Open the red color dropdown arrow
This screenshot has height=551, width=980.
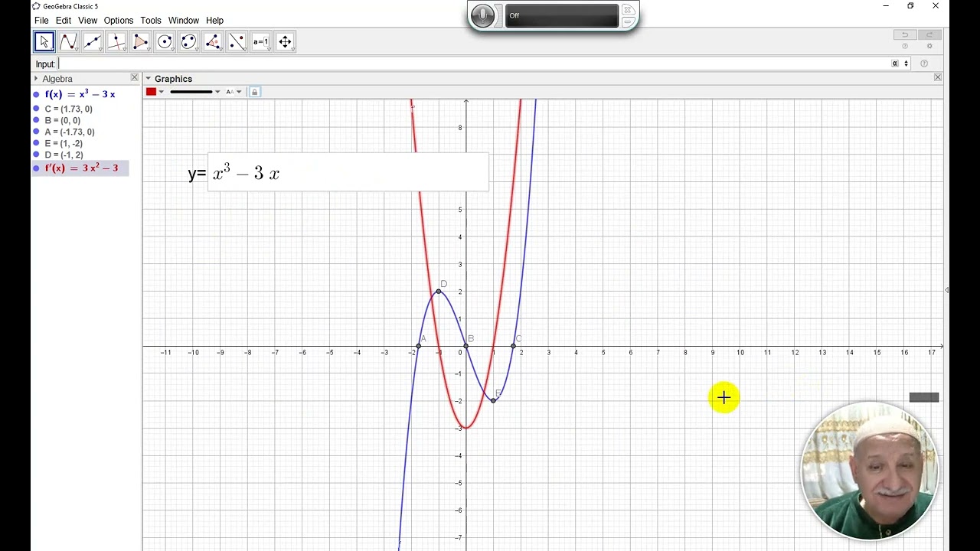162,92
